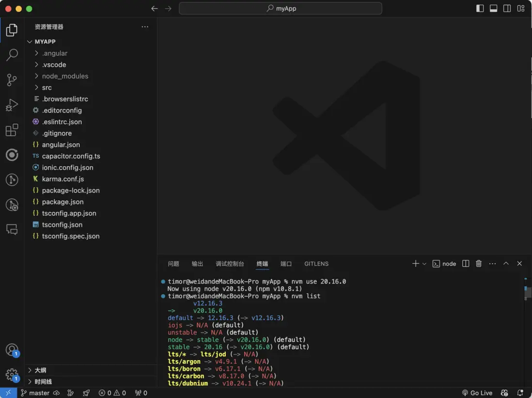Switch to the GITLENS panel tab
This screenshot has height=398, width=532.
(x=316, y=264)
